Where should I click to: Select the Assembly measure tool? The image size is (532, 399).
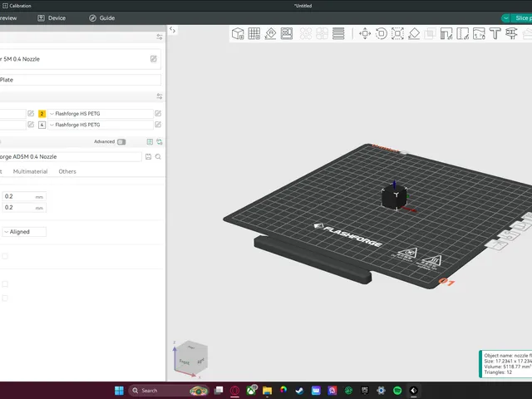coord(511,33)
